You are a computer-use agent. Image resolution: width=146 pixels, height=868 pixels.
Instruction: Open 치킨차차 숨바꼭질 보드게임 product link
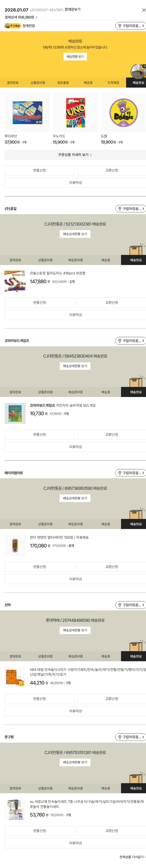62,405
